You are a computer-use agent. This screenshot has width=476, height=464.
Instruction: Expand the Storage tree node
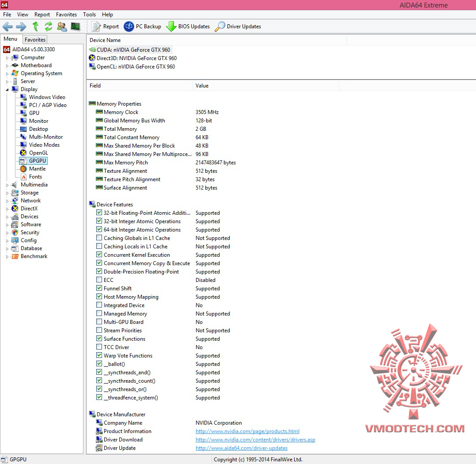click(x=7, y=193)
